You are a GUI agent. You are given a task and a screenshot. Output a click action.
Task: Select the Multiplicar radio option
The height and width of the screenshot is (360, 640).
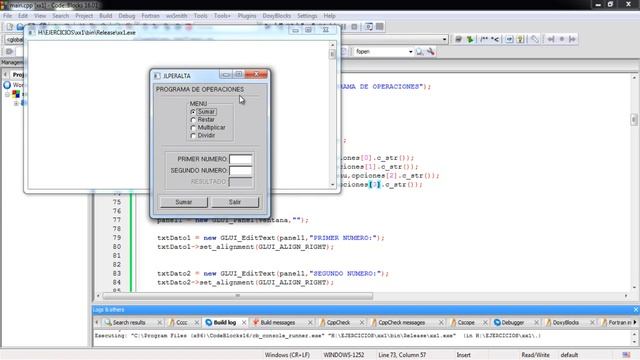click(208, 127)
